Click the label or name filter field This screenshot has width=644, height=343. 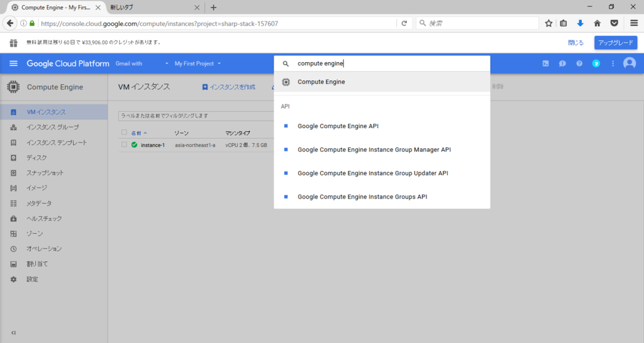coord(196,116)
